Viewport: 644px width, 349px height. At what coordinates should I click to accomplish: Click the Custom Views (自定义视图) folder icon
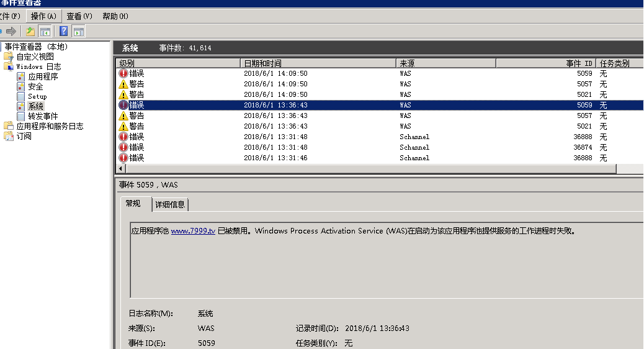[x=9, y=57]
